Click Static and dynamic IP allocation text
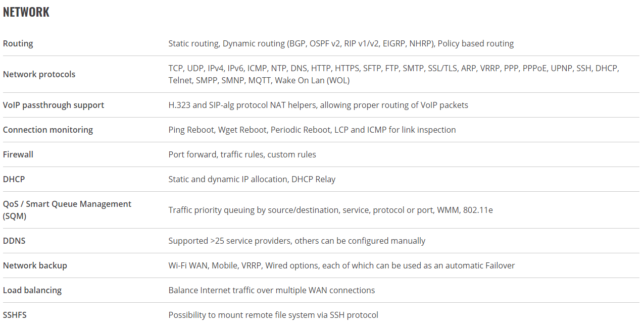The height and width of the screenshot is (330, 644). point(252,179)
